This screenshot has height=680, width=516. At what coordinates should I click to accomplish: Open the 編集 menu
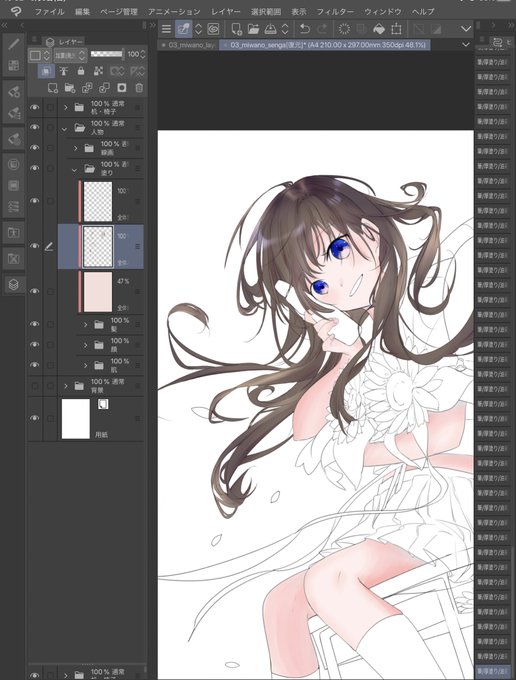click(82, 12)
